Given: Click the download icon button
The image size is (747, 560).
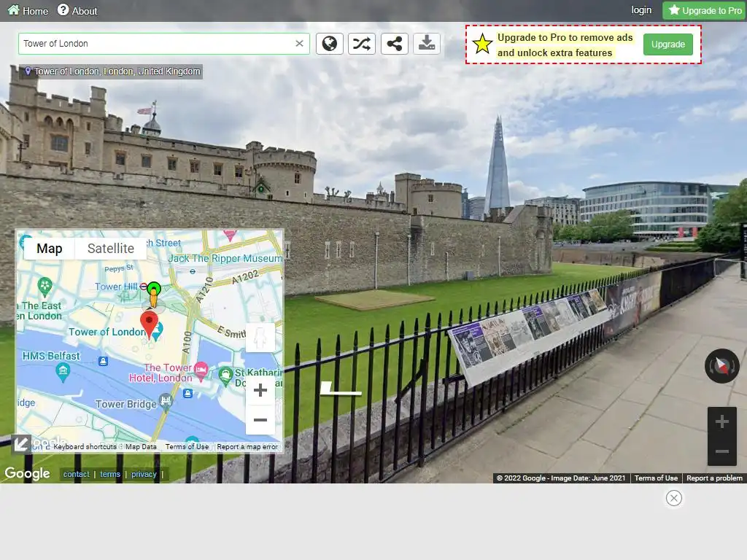Looking at the screenshot, I should tap(426, 44).
